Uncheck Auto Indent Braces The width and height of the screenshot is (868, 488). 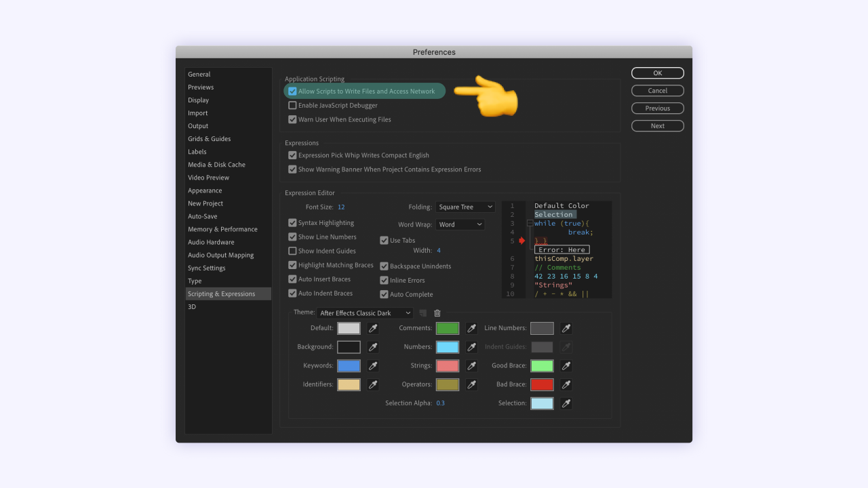pos(292,293)
